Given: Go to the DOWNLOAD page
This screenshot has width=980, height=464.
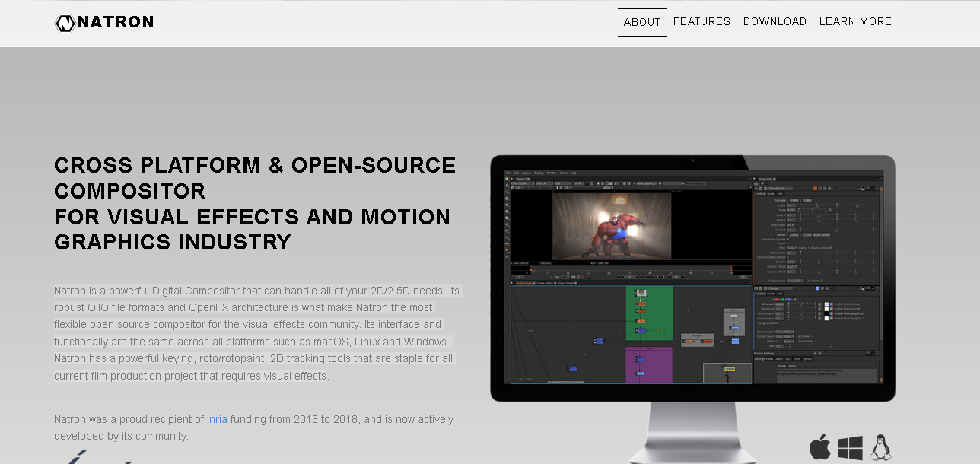Looking at the screenshot, I should 775,21.
